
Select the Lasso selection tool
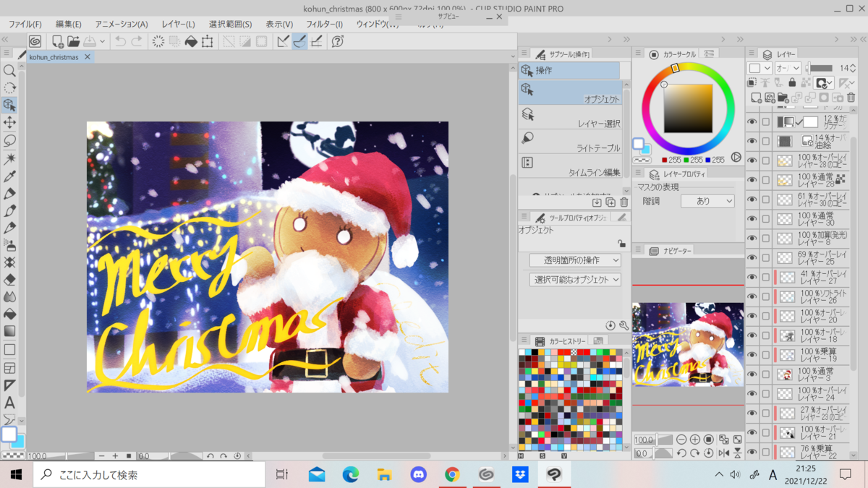click(x=9, y=140)
